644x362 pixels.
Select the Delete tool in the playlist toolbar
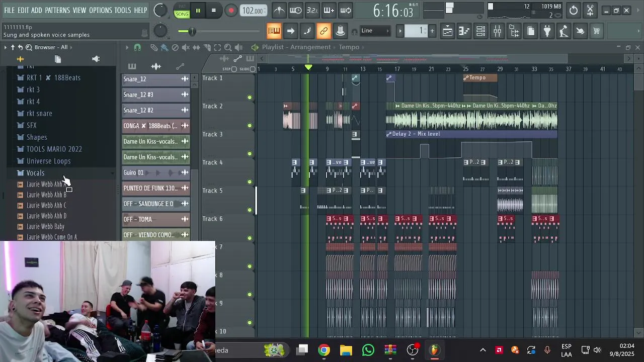click(175, 47)
